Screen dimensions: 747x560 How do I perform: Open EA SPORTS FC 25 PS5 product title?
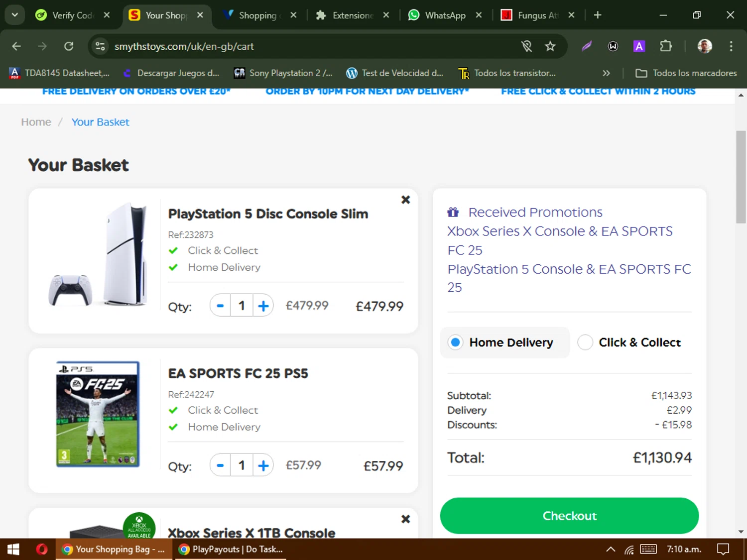click(x=238, y=373)
